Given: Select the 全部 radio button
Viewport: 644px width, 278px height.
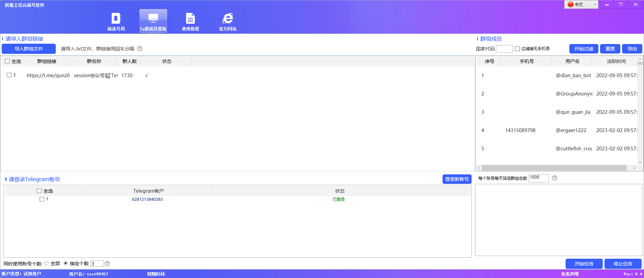Looking at the screenshot, I should pyautogui.click(x=47, y=263).
